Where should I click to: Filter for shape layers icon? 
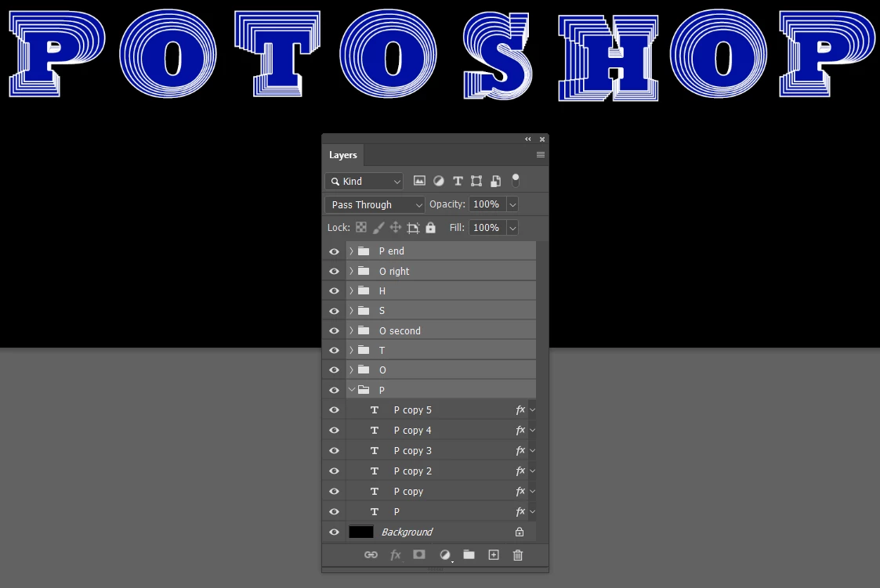point(476,181)
